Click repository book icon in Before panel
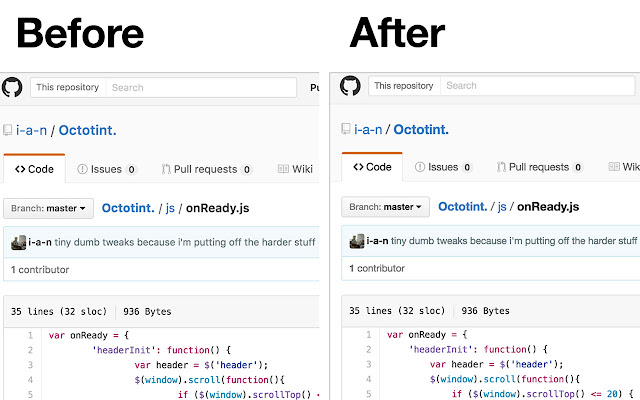 click(x=8, y=130)
